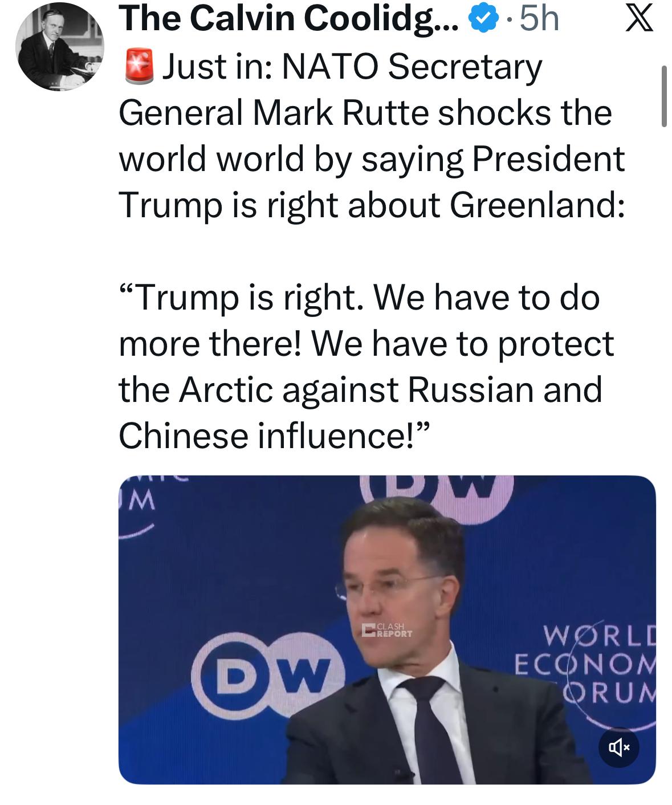The image size is (672, 805).
Task: Click the cropped DW logo above the speaker's head
Action: coord(436,489)
